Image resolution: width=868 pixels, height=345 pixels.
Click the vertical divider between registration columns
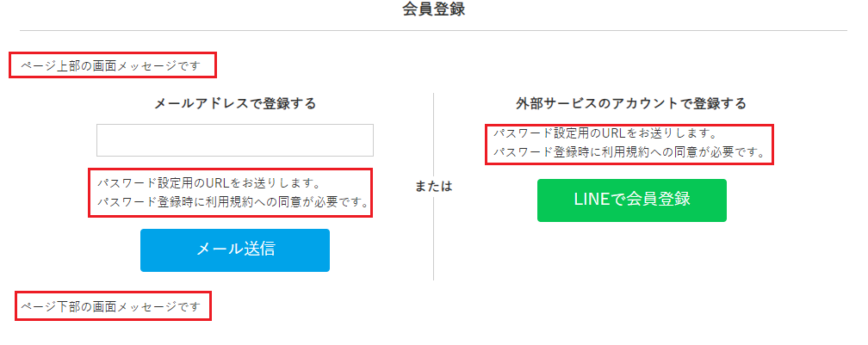(x=433, y=241)
